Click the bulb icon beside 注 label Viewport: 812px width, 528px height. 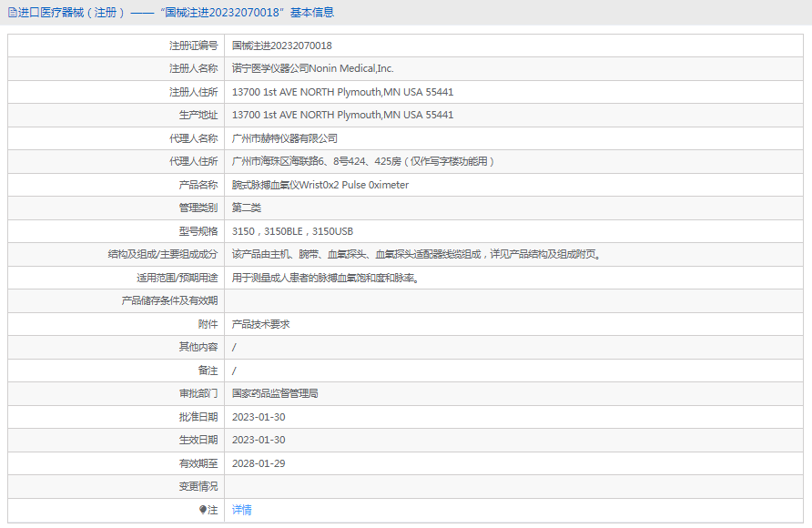(203, 510)
